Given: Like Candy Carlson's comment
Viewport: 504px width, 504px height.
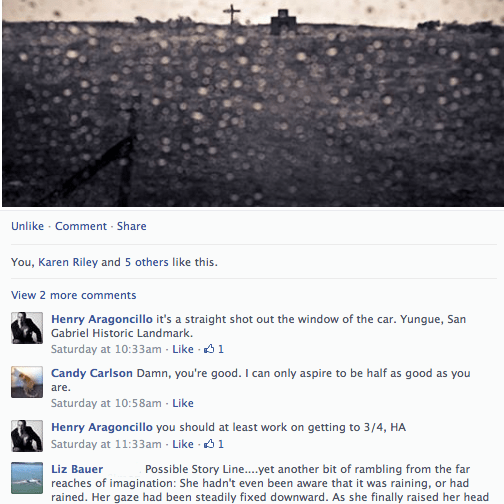Looking at the screenshot, I should (x=183, y=403).
